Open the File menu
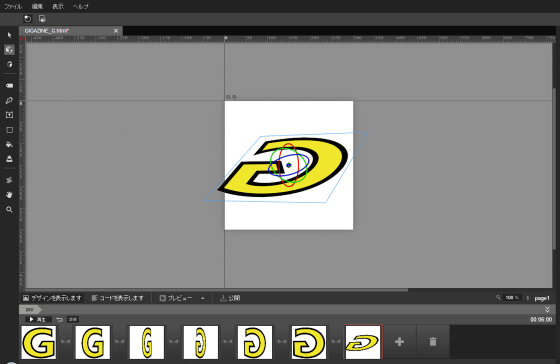 [x=13, y=6]
